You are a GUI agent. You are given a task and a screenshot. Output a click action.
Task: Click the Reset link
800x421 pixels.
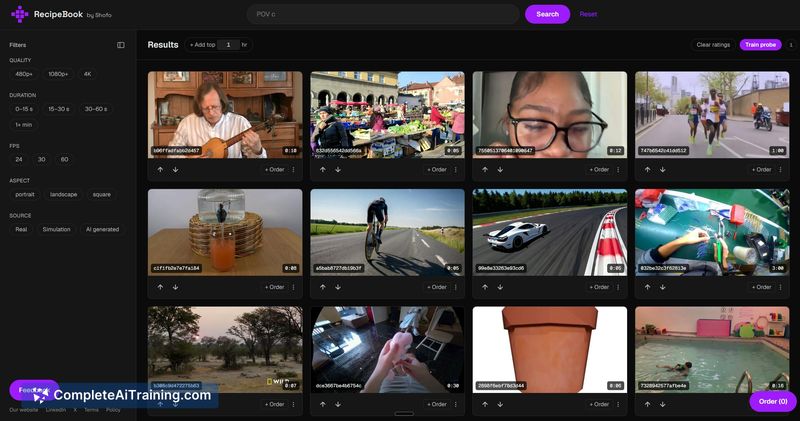click(x=588, y=14)
